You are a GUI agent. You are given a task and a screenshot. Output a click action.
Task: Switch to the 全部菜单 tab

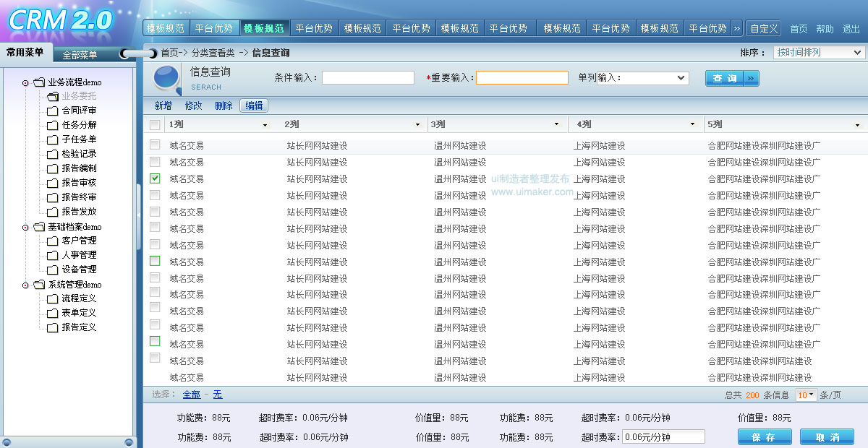coord(78,53)
